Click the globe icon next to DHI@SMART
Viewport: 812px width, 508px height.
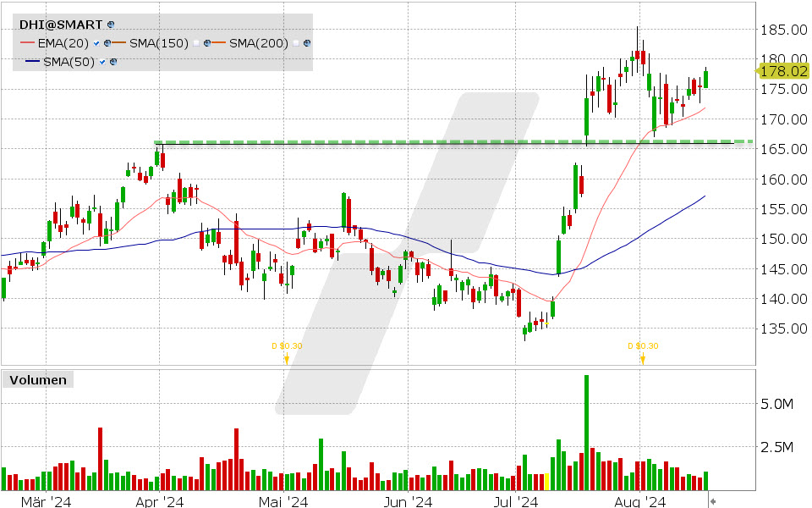(x=111, y=25)
